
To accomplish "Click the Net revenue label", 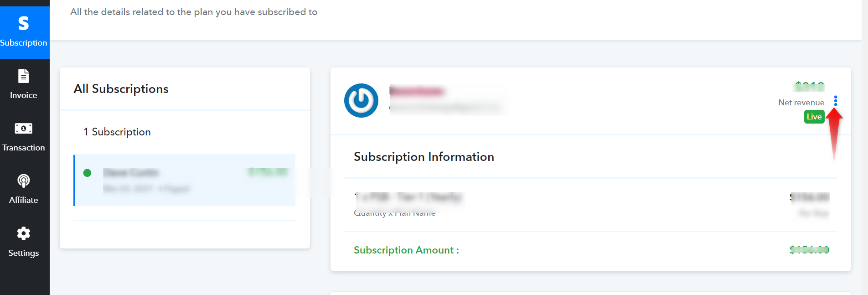I will click(x=801, y=103).
